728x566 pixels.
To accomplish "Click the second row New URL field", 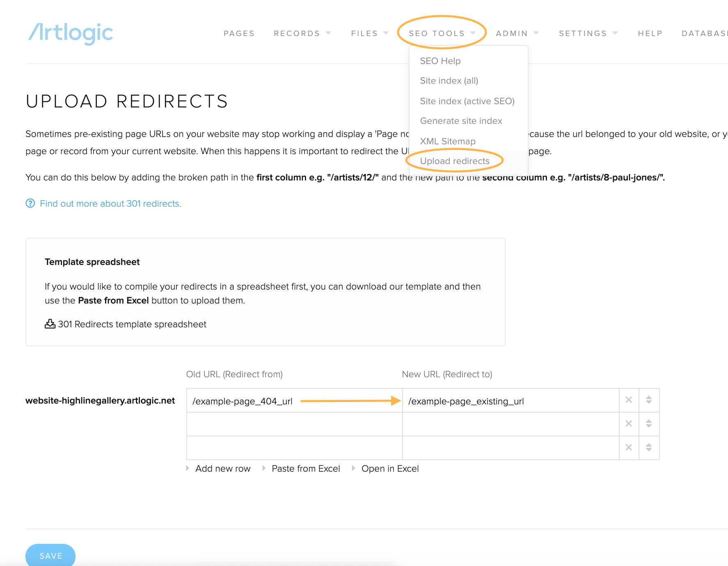I will tap(511, 424).
